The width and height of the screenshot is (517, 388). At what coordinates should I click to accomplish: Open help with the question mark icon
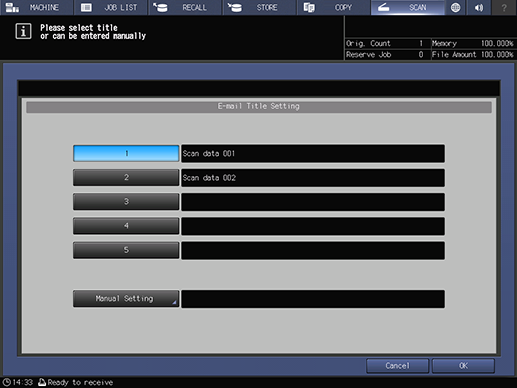(504, 7)
